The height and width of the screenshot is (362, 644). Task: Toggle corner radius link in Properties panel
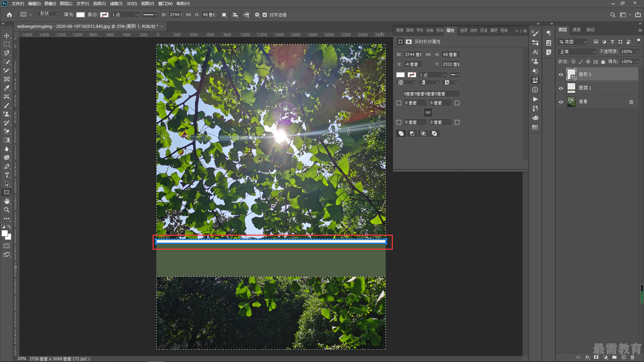[428, 113]
